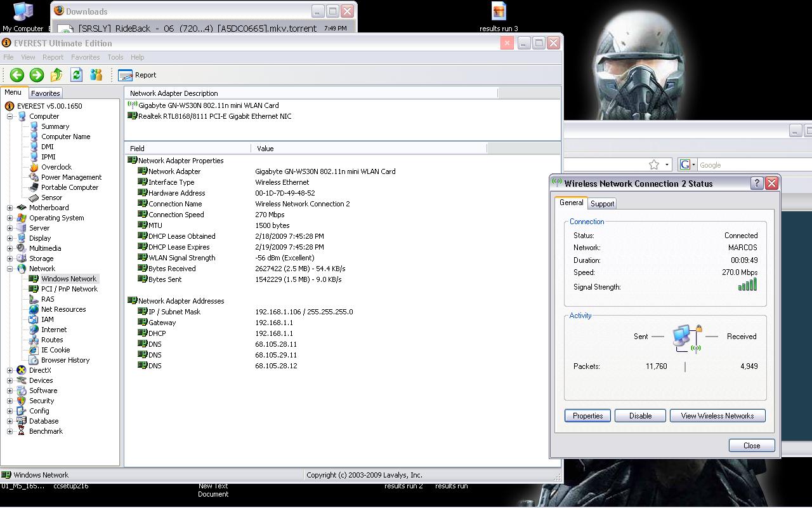This screenshot has width=812, height=508.
Task: Select Computer Name tree item
Action: tap(65, 137)
